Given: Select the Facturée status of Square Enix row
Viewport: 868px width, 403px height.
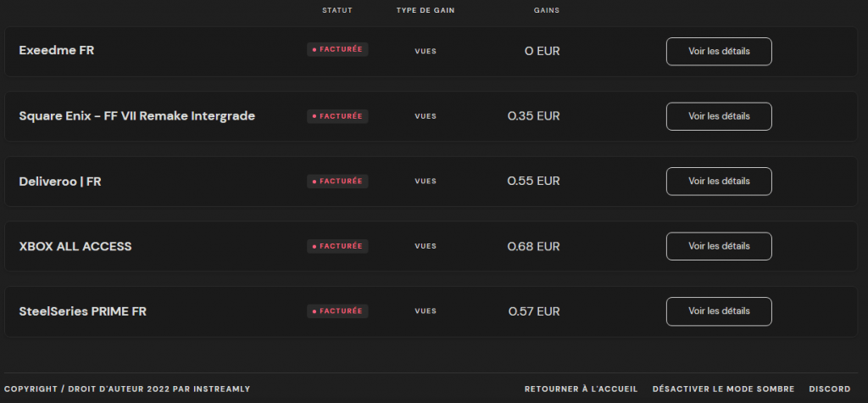Looking at the screenshot, I should point(337,115).
